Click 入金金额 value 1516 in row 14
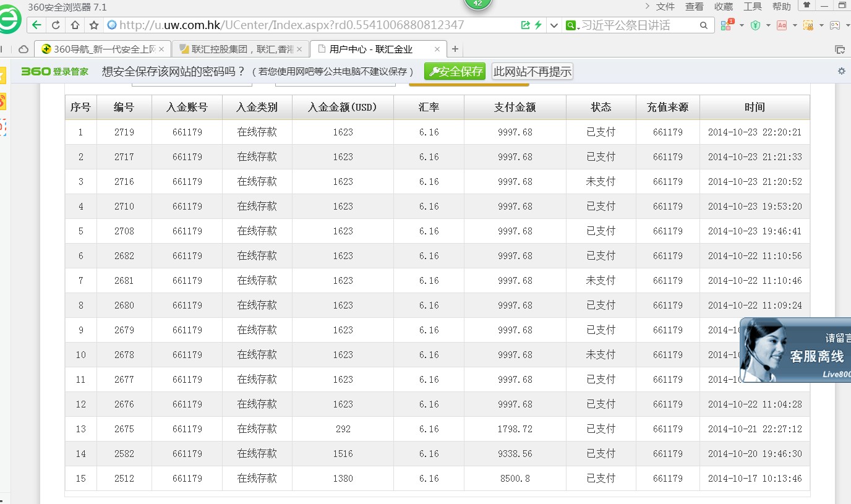 (343, 453)
